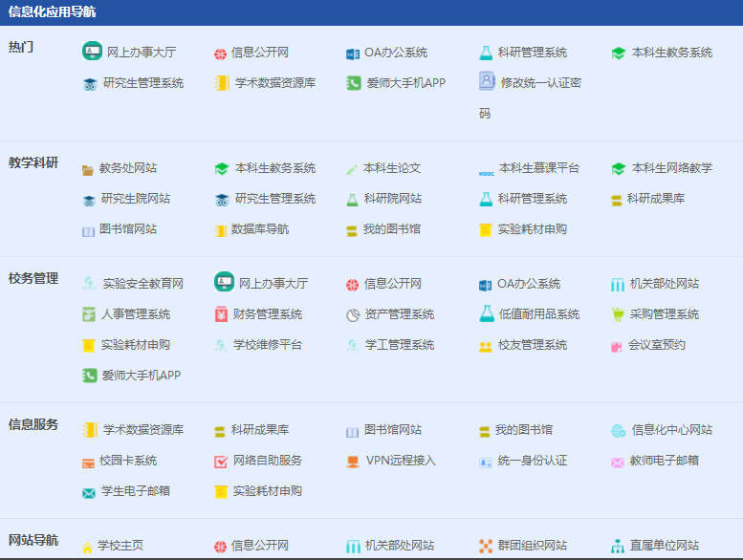Open OA办公系统 in 校务管理 section

coord(529,284)
